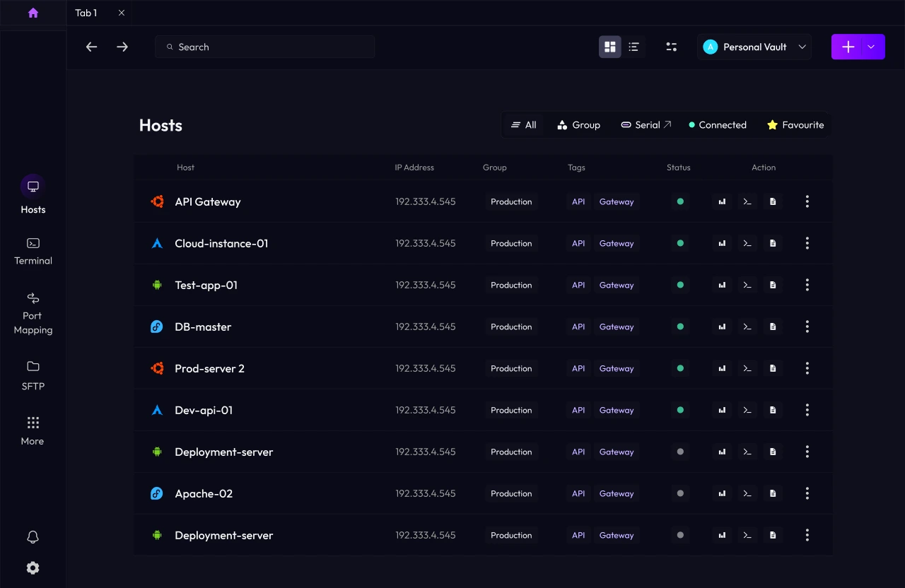View stats chart for Apache-02
The height and width of the screenshot is (588, 905).
tap(722, 493)
